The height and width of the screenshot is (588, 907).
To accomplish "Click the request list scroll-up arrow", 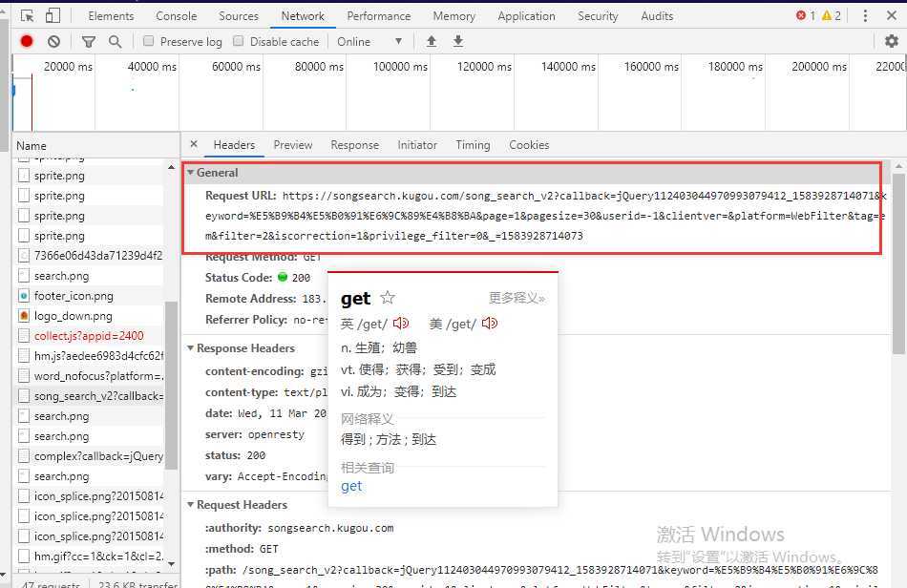I will (171, 167).
